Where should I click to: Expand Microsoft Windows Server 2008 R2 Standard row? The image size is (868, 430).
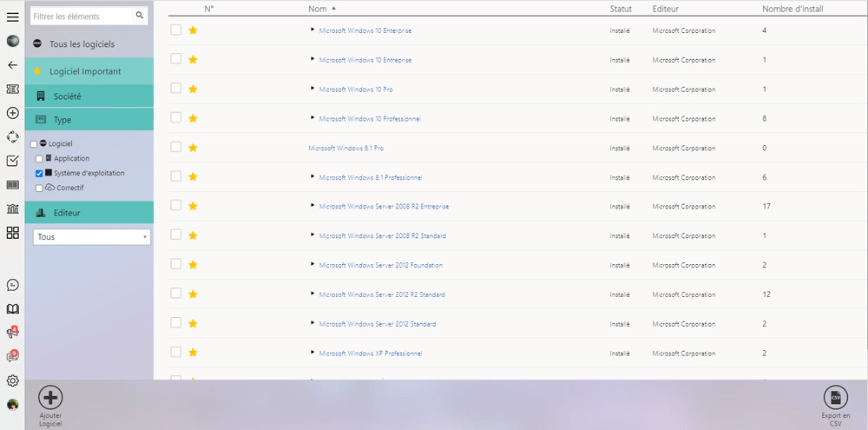coord(312,235)
